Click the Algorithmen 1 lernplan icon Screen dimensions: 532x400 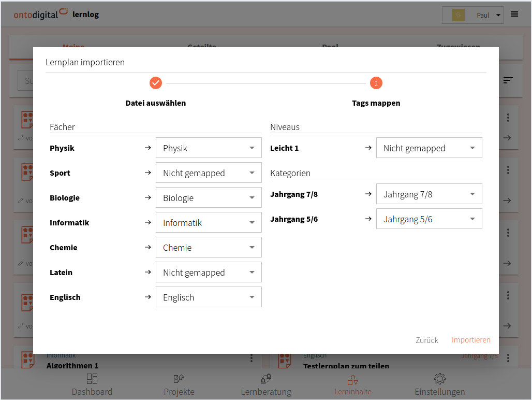click(x=28, y=360)
